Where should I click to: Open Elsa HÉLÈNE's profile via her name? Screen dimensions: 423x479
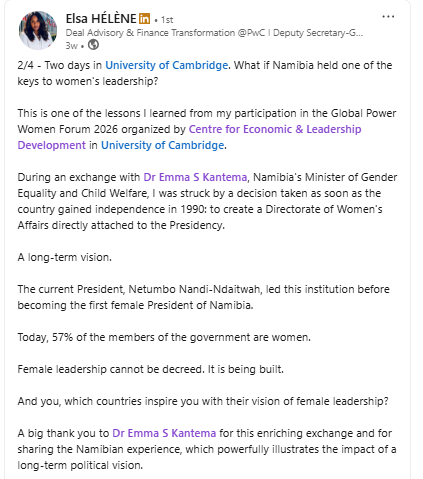tap(101, 19)
